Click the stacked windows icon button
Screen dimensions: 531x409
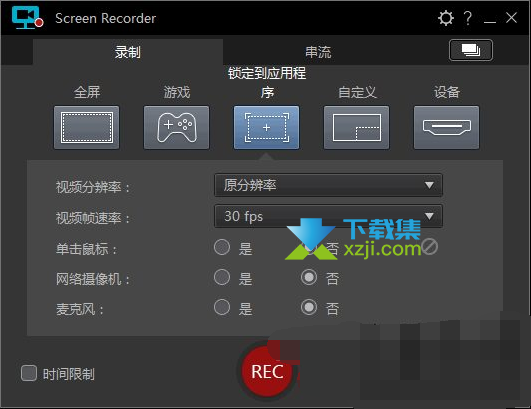471,50
